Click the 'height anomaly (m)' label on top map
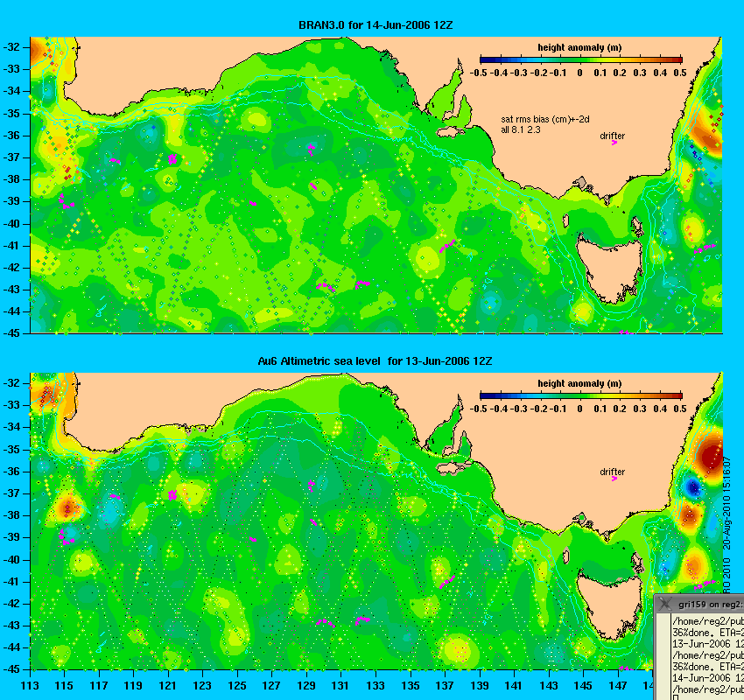Image resolution: width=744 pixels, height=700 pixels. pos(579,47)
